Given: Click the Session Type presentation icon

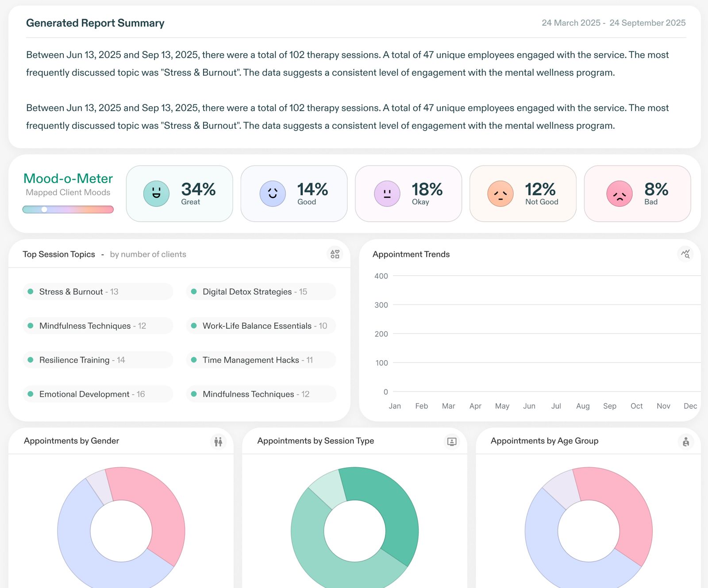Looking at the screenshot, I should (x=452, y=442).
